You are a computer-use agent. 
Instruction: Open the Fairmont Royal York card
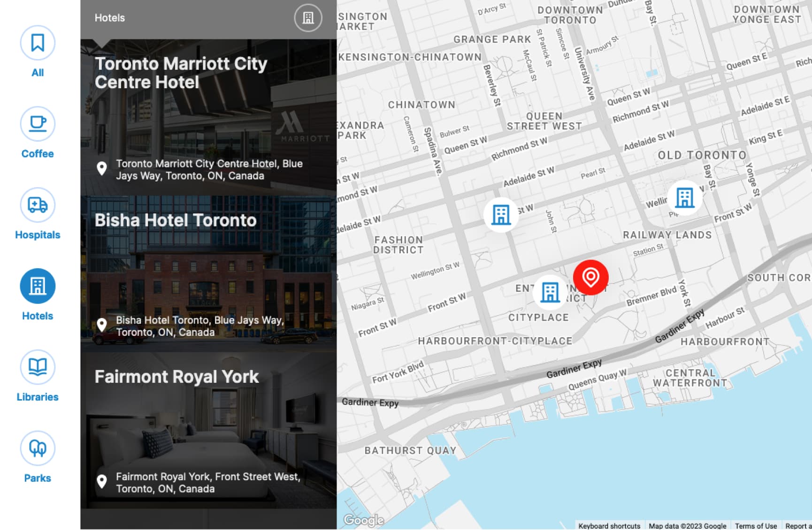[x=208, y=431]
